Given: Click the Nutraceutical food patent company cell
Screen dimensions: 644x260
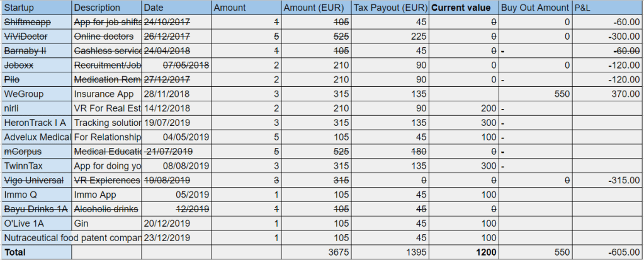Looking at the screenshot, I should coord(72,239).
